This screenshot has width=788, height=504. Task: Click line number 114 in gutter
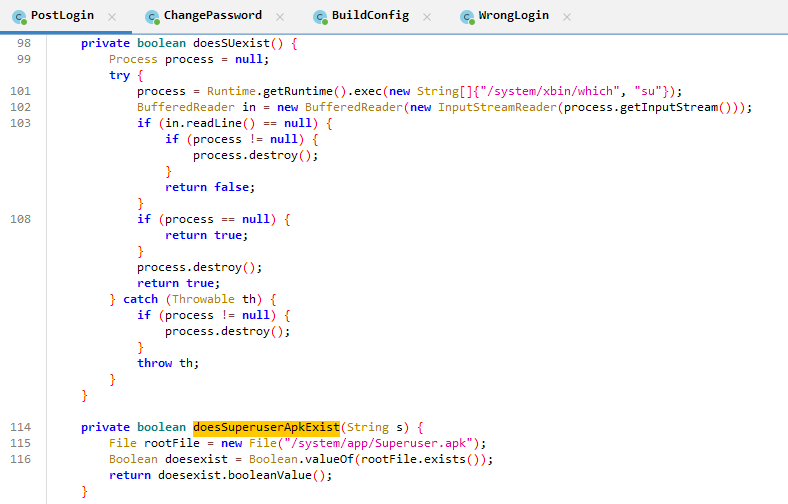coord(21,428)
